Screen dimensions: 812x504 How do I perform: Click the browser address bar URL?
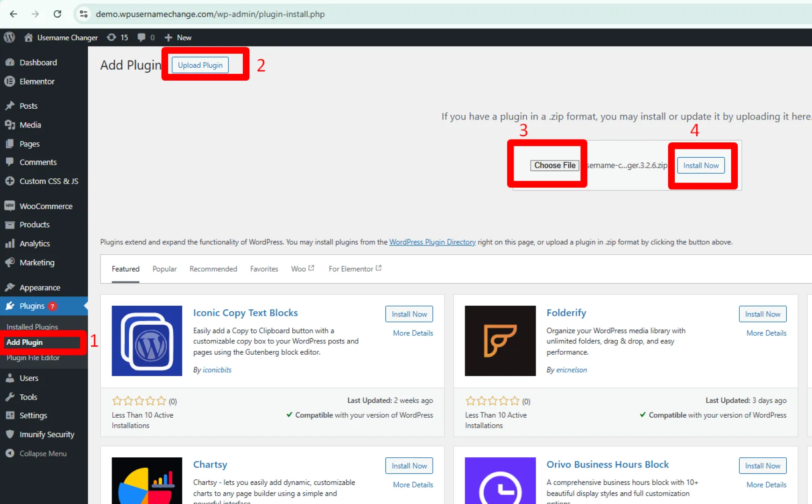coord(210,14)
